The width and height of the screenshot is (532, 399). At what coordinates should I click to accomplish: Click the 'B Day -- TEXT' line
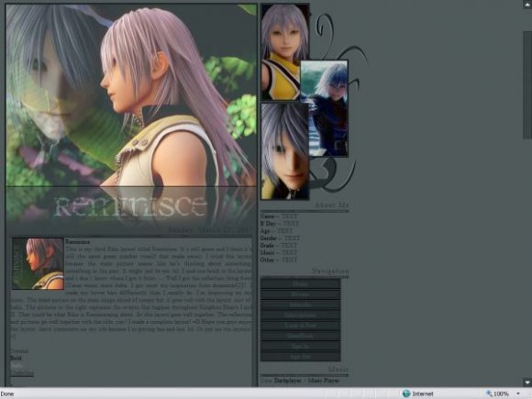point(279,224)
